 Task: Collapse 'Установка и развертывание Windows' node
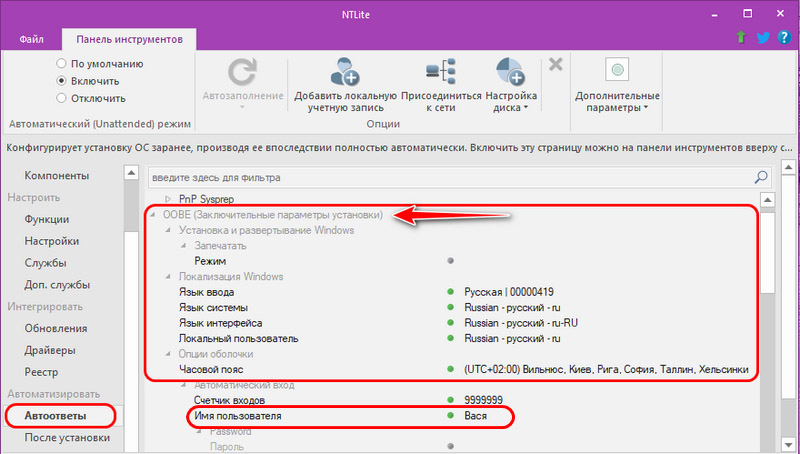[168, 231]
